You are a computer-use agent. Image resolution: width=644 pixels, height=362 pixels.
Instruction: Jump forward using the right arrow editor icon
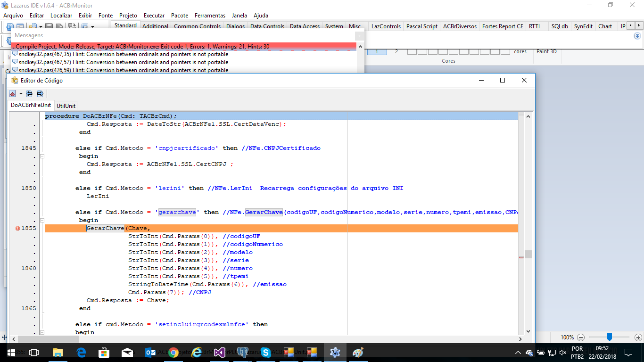[x=40, y=93]
